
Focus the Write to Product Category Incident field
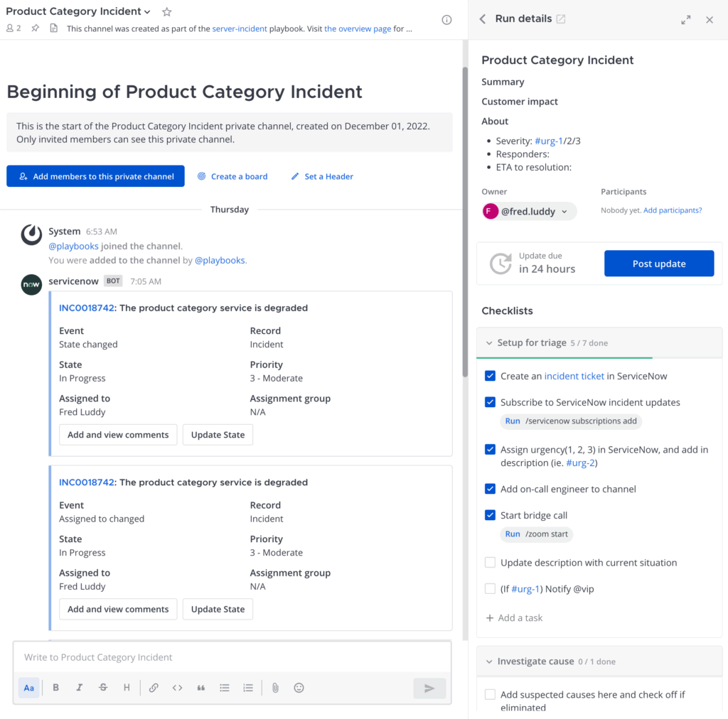(x=232, y=657)
